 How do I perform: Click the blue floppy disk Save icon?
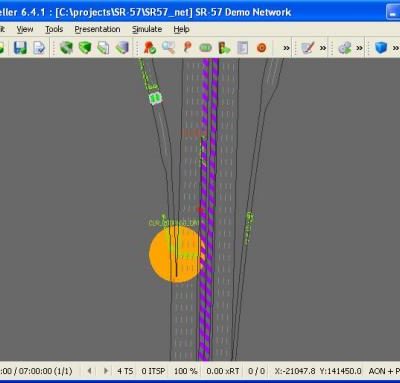[x=20, y=48]
